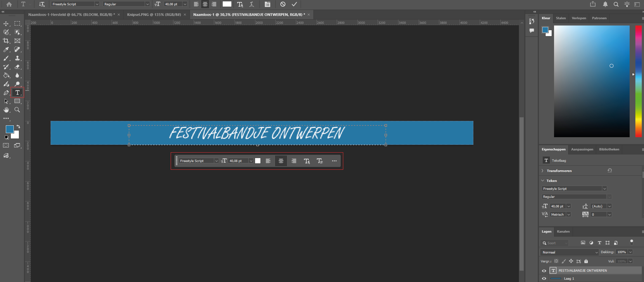Viewport: 644px width, 282px height.
Task: Click the foreground blue color swatch
Action: (10, 129)
